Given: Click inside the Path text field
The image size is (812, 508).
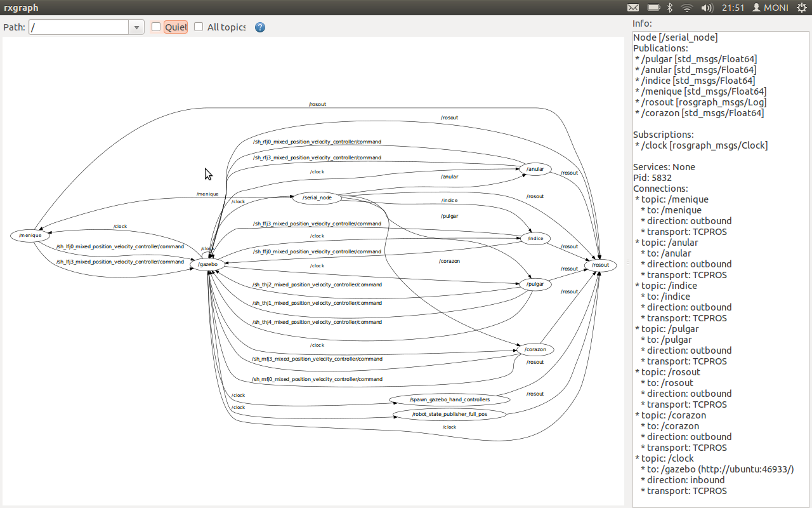Looking at the screenshot, I should point(79,27).
